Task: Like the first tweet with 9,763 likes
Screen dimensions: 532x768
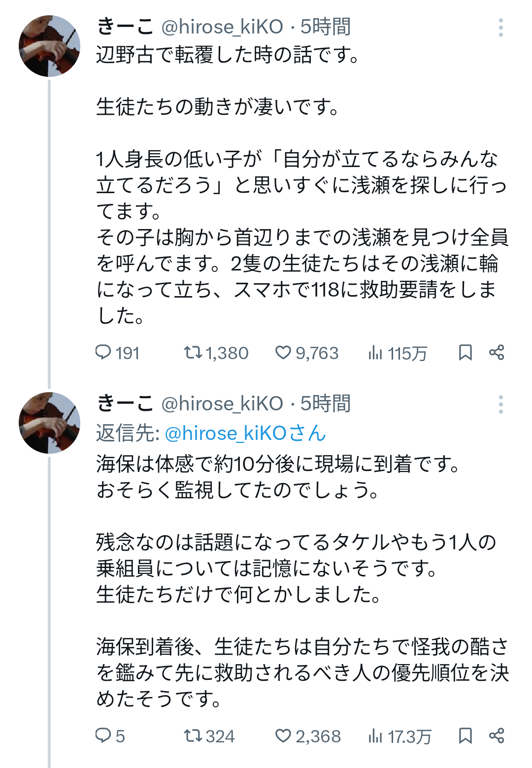Action: click(283, 353)
